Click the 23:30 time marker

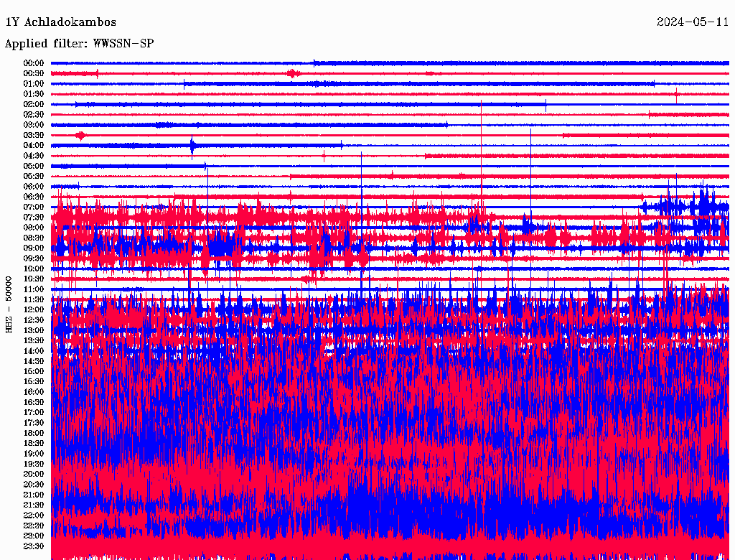point(34,546)
